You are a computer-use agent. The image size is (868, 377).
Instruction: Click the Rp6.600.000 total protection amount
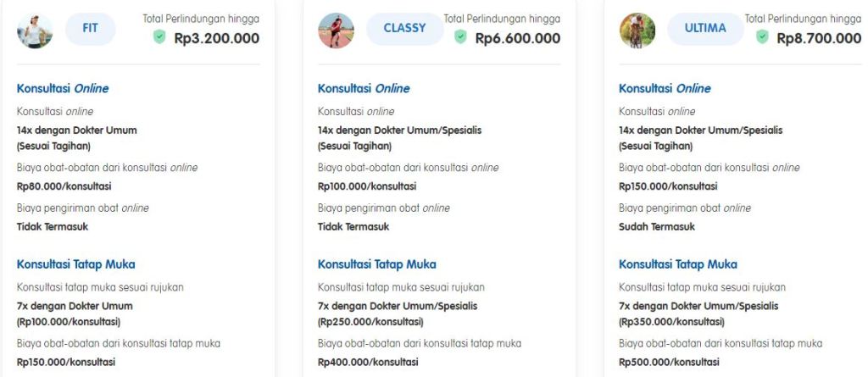(x=517, y=38)
